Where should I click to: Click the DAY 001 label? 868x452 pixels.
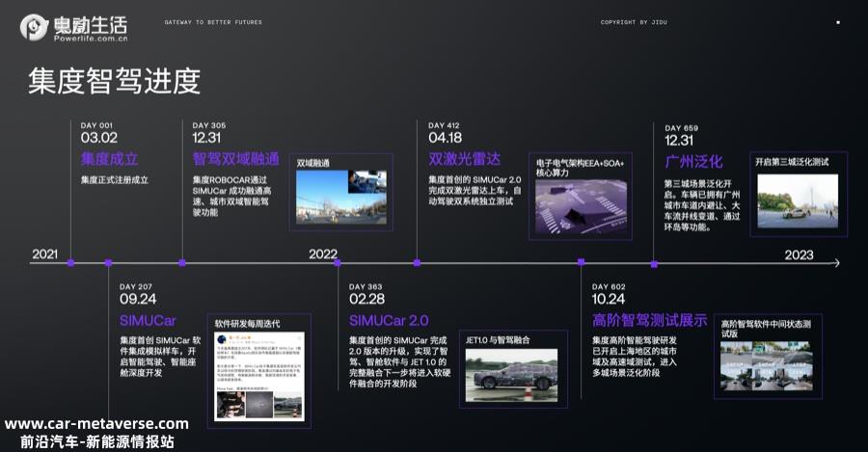[96, 125]
